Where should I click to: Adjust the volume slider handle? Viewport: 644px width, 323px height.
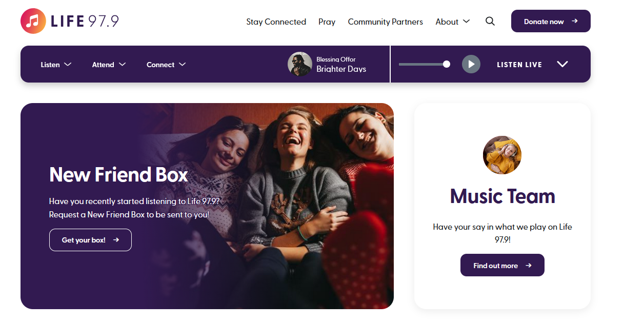point(446,64)
